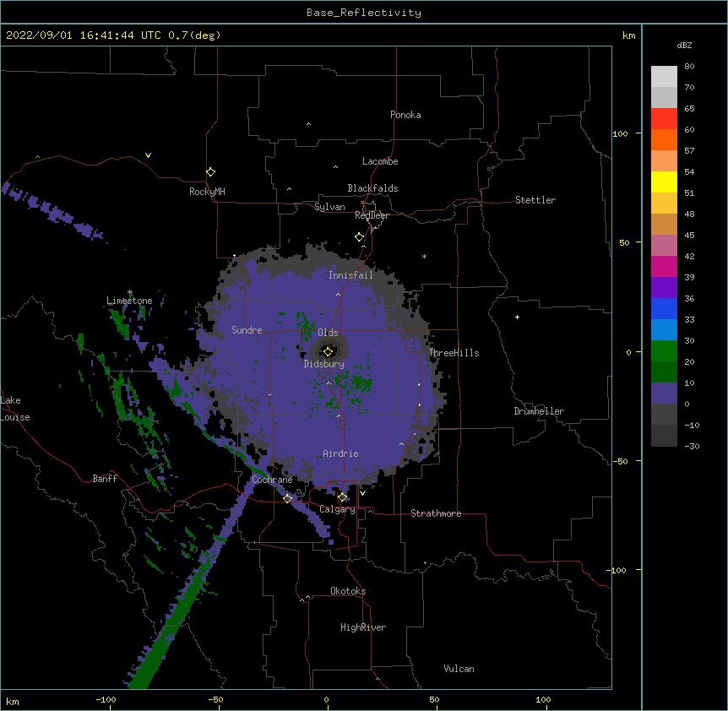Click the blue 36 dBZ legend swatch
Image resolution: width=728 pixels, height=711 pixels.
[x=664, y=308]
